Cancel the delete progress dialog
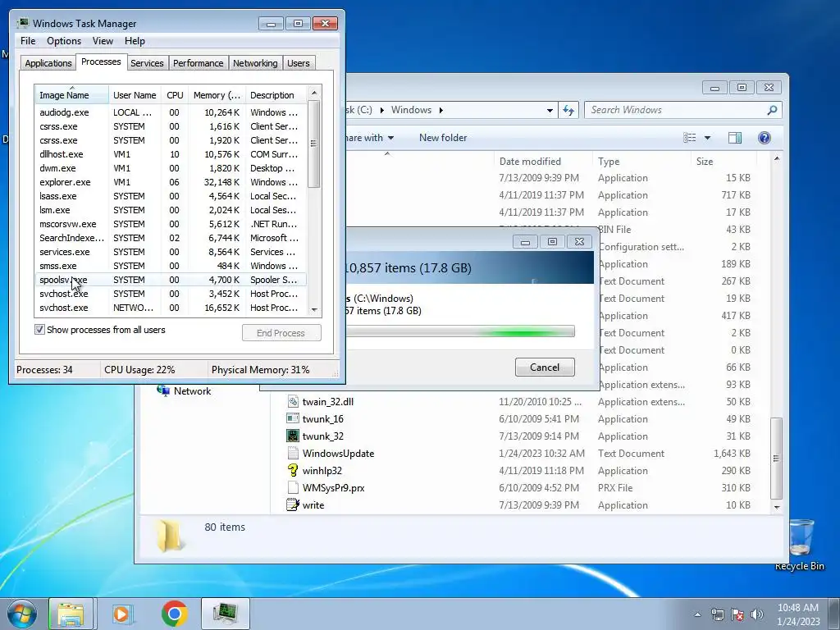This screenshot has height=630, width=840. coord(545,367)
